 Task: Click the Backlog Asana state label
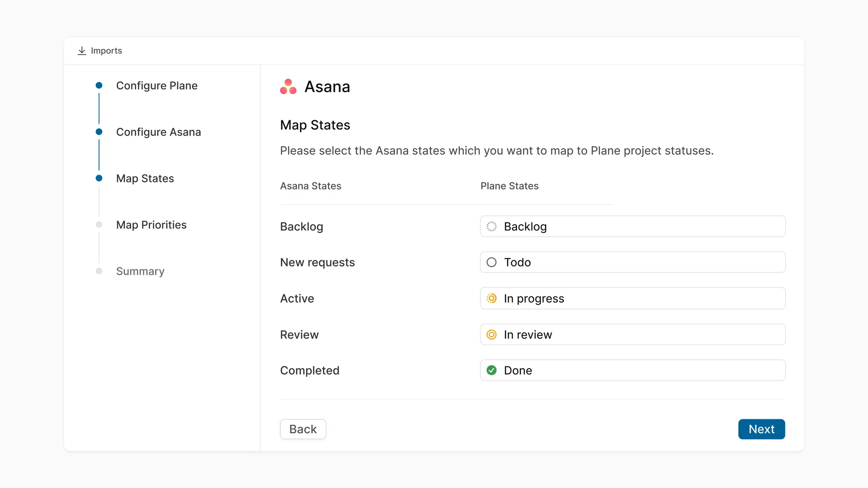click(x=302, y=226)
